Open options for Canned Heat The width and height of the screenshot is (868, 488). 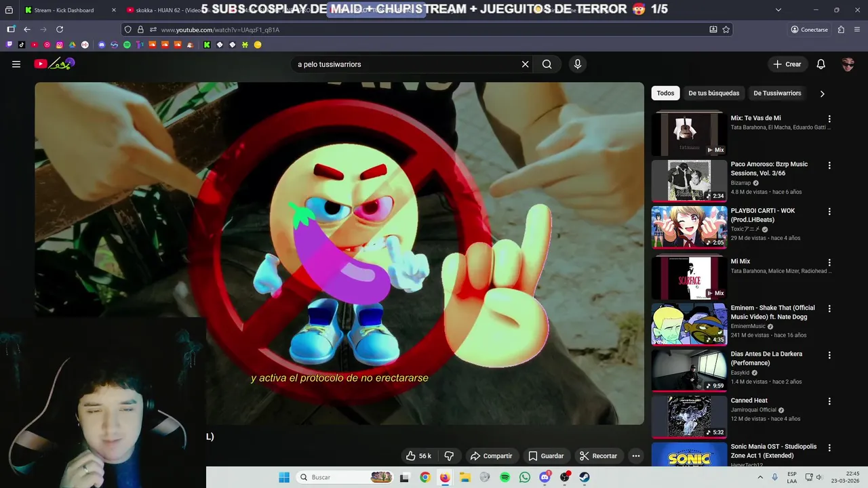coord(829,401)
